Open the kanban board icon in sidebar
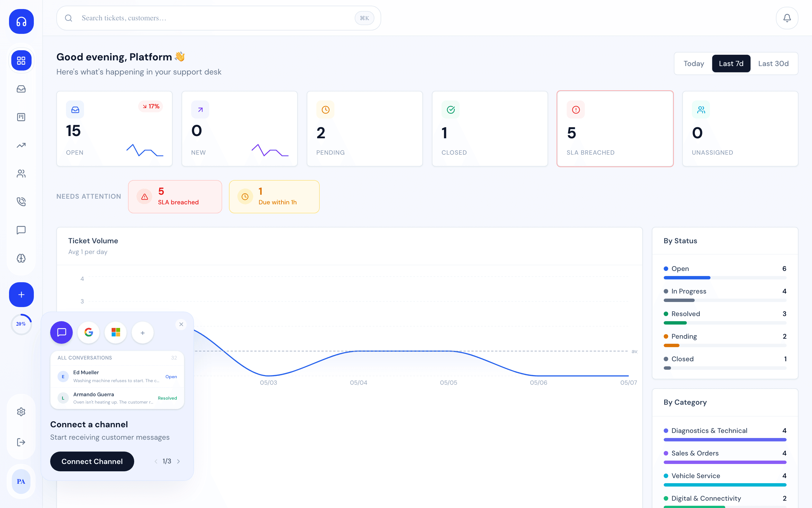 click(x=21, y=117)
